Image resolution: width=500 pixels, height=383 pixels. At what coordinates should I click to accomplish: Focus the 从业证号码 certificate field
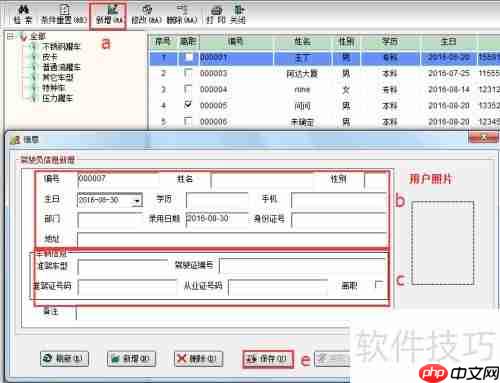tap(278, 287)
